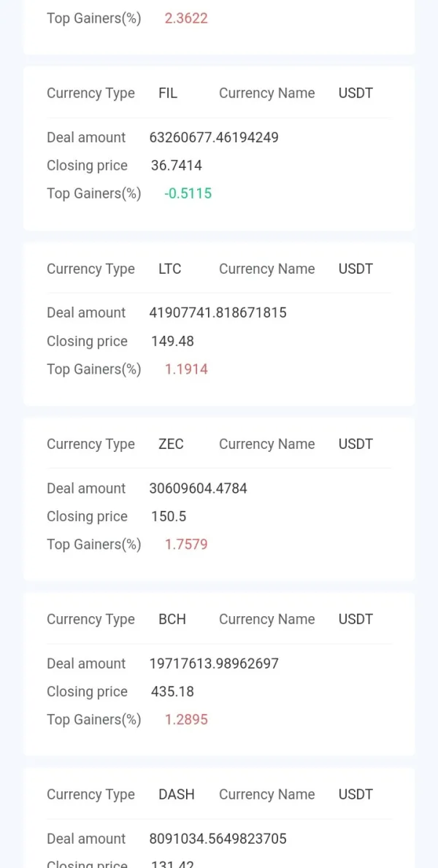Viewport: 438px width, 868px height.
Task: Tap the BCH currency type value
Action: coord(172,619)
